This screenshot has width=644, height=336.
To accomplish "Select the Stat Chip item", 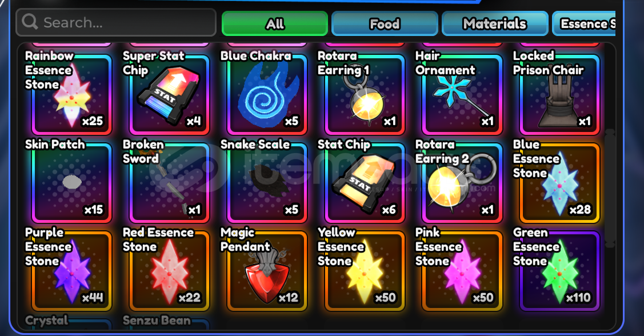I will pyautogui.click(x=365, y=183).
